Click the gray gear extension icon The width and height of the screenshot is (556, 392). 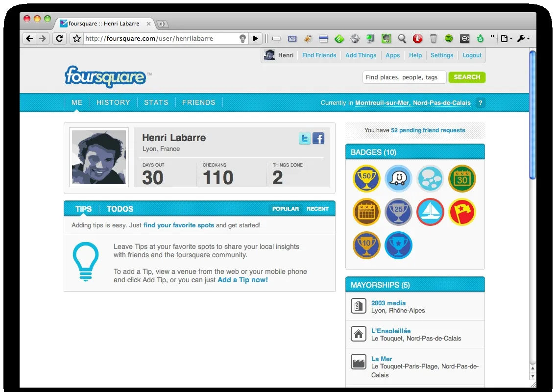pyautogui.click(x=355, y=39)
